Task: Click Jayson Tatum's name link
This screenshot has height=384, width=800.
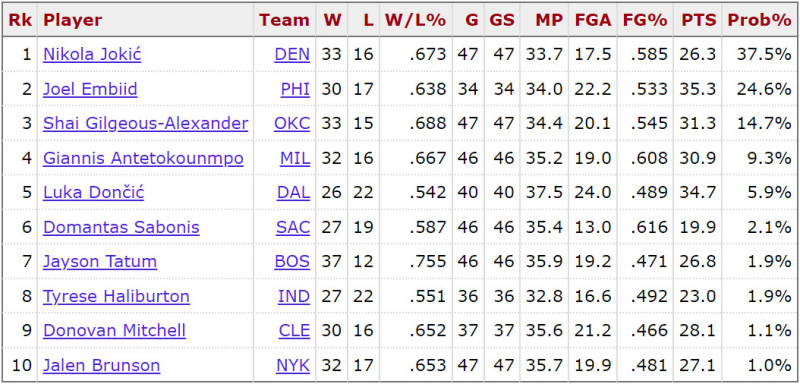Action: point(99,262)
